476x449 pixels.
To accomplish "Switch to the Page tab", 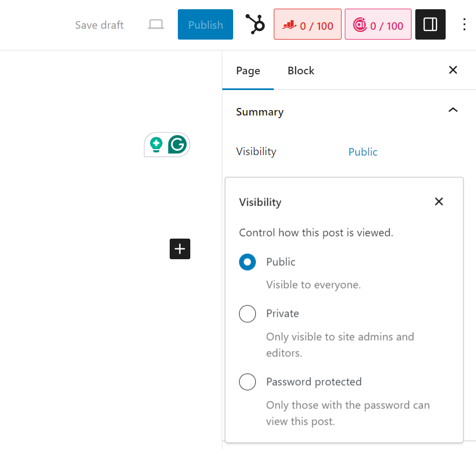I will tap(248, 70).
